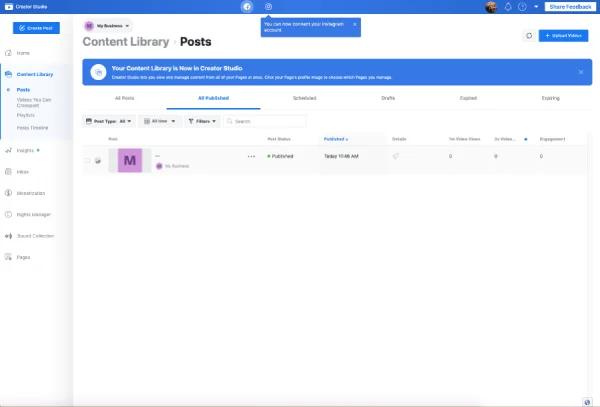Select the post row checkbox
Image resolution: width=600 pixels, height=407 pixels.
pyautogui.click(x=87, y=160)
